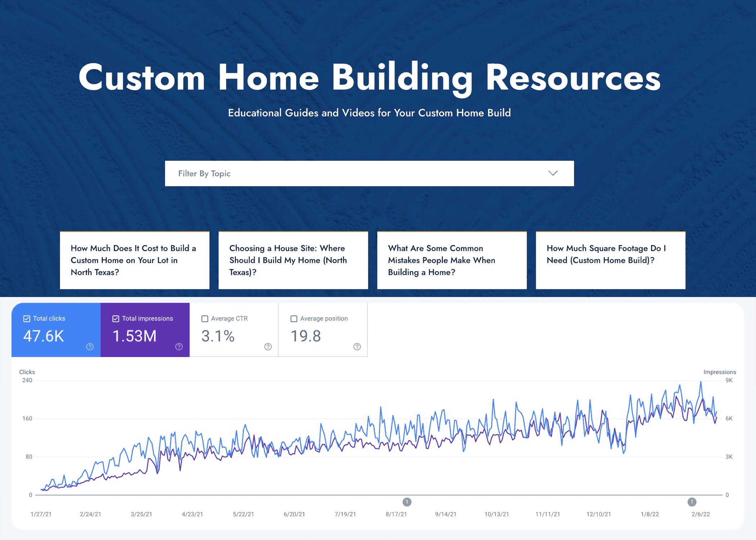This screenshot has height=540, width=756.
Task: Open the Filter By Topic dropdown field
Action: [369, 173]
